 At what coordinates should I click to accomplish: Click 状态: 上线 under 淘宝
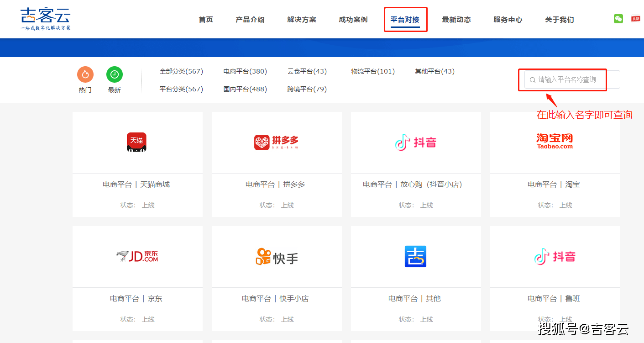[x=555, y=205]
